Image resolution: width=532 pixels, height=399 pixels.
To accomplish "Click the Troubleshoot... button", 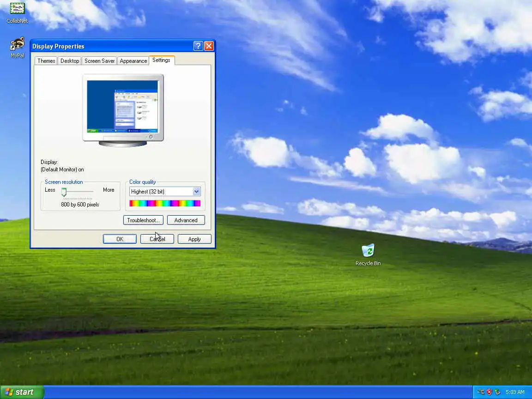I will click(x=143, y=220).
